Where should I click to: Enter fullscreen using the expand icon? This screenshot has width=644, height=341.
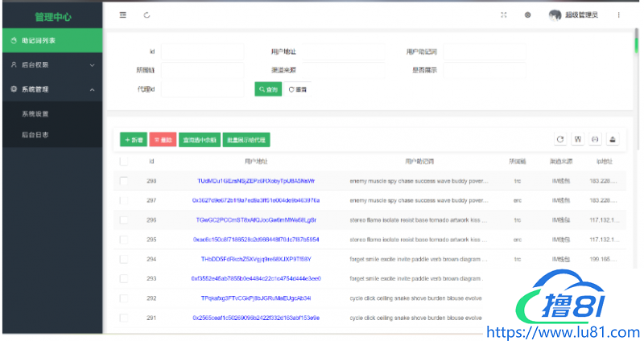(x=504, y=14)
